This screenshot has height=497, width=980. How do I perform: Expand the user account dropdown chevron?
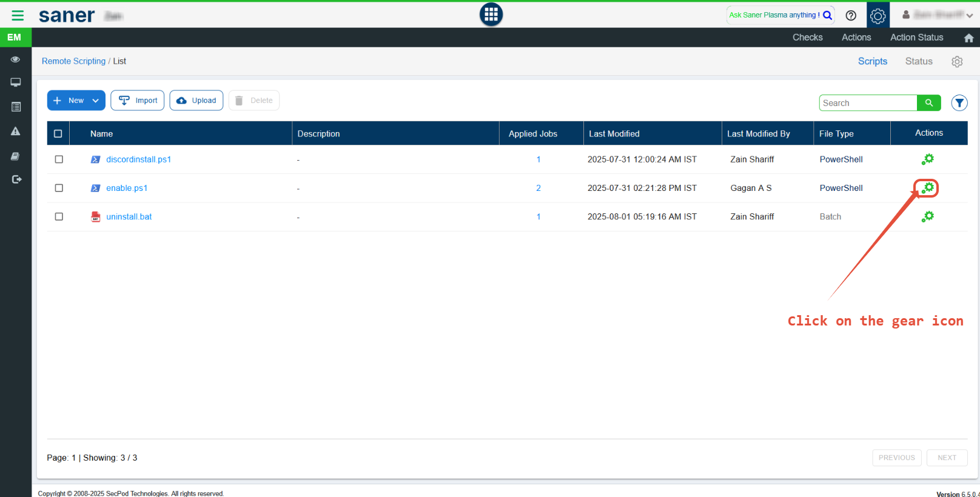point(970,16)
